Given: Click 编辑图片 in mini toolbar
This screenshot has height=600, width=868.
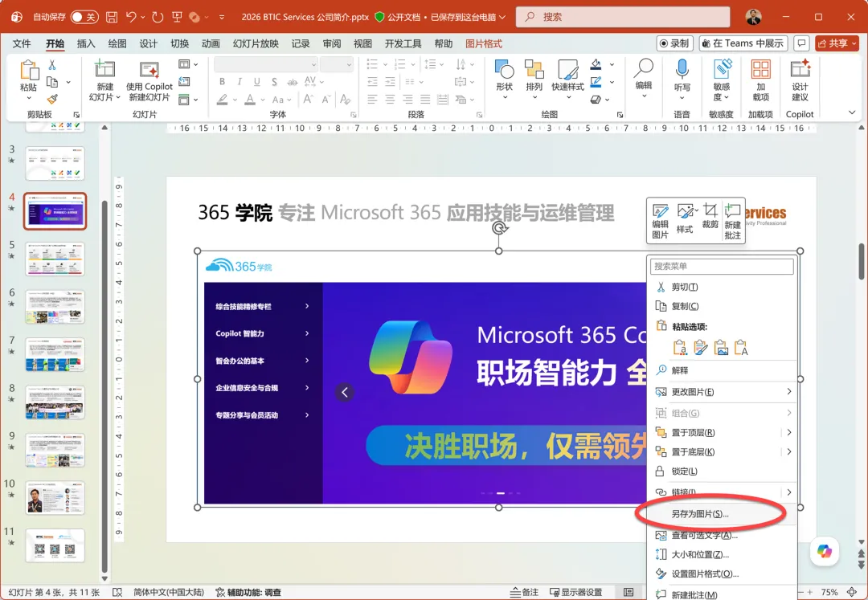Looking at the screenshot, I should pos(660,221).
